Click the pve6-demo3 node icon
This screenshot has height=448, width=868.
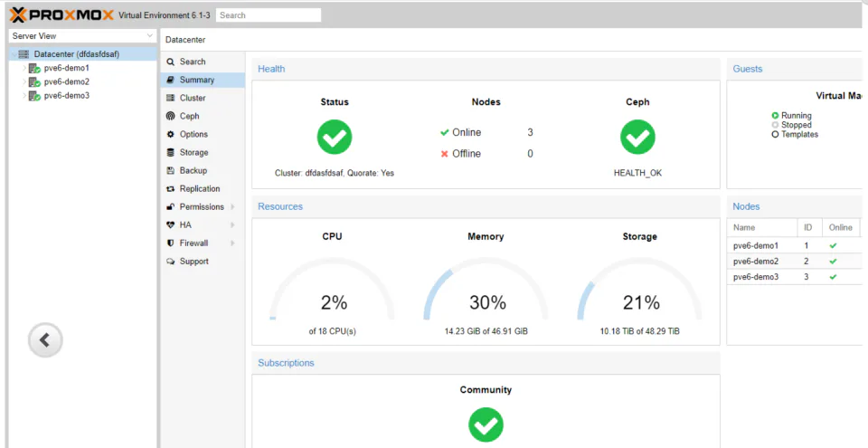coord(35,96)
